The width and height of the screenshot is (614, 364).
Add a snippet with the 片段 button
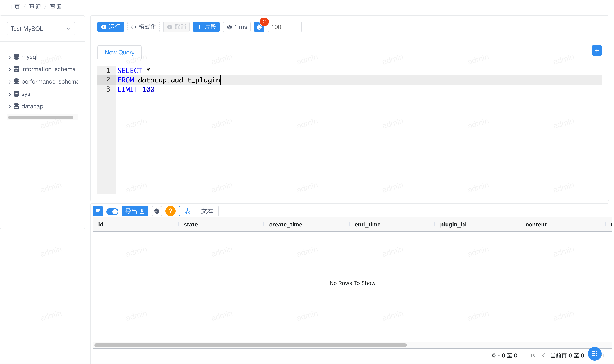[x=206, y=27]
